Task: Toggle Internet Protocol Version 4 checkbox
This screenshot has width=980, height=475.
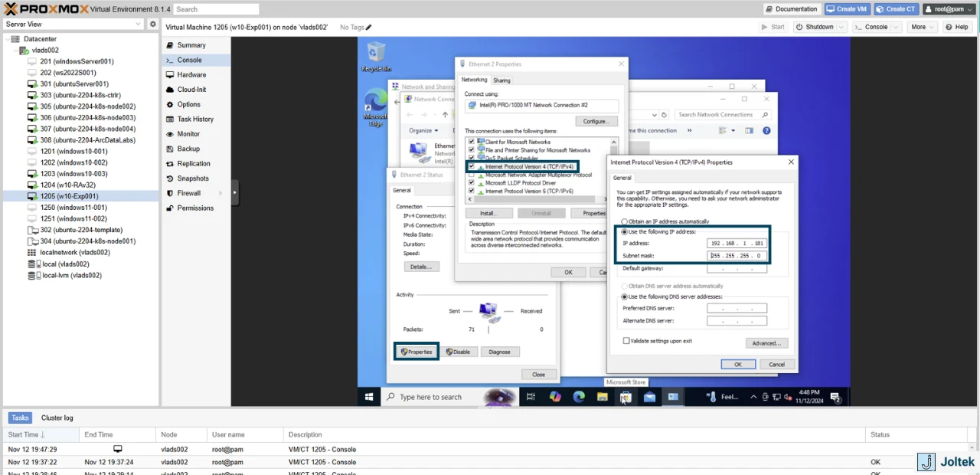Action: tap(472, 166)
